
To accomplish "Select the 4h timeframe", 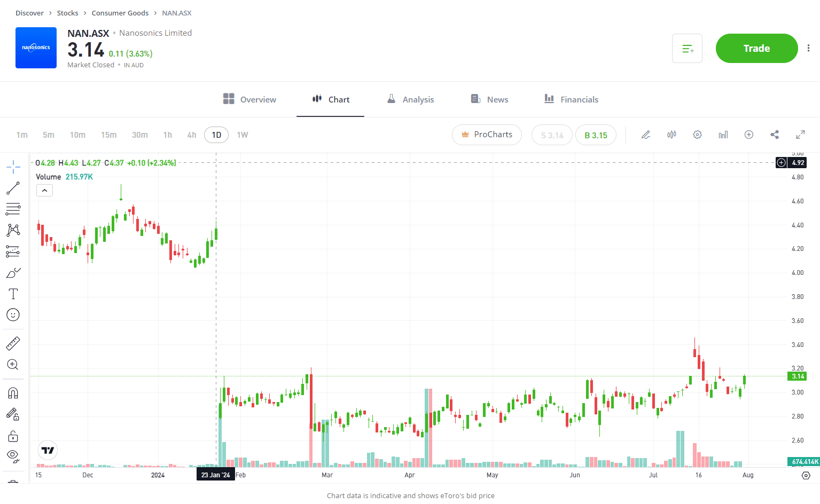I will [x=192, y=135].
